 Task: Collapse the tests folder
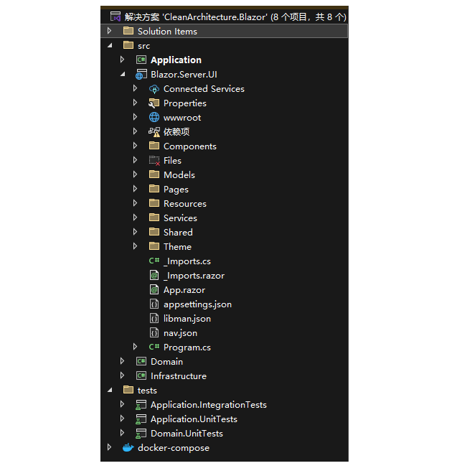[x=110, y=390]
